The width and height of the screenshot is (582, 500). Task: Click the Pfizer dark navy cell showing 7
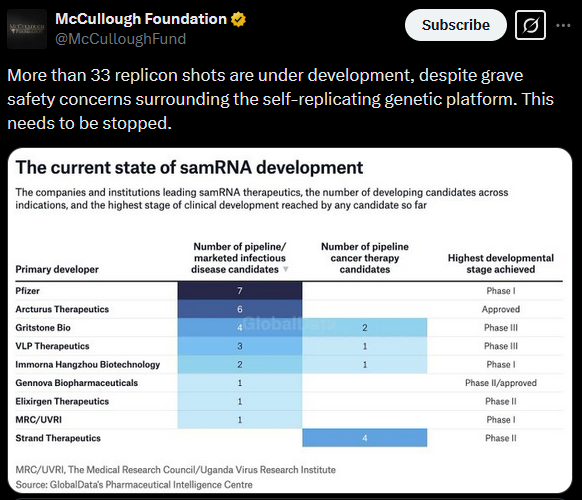[240, 291]
